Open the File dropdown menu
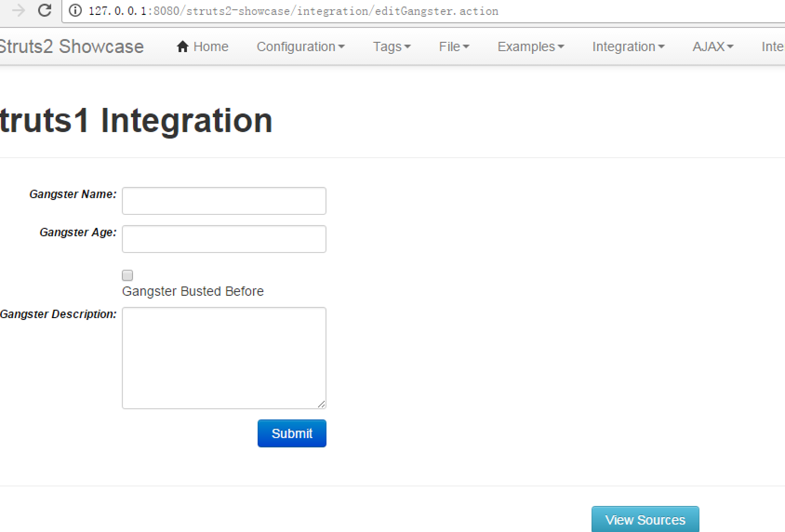This screenshot has width=785, height=532. [454, 47]
